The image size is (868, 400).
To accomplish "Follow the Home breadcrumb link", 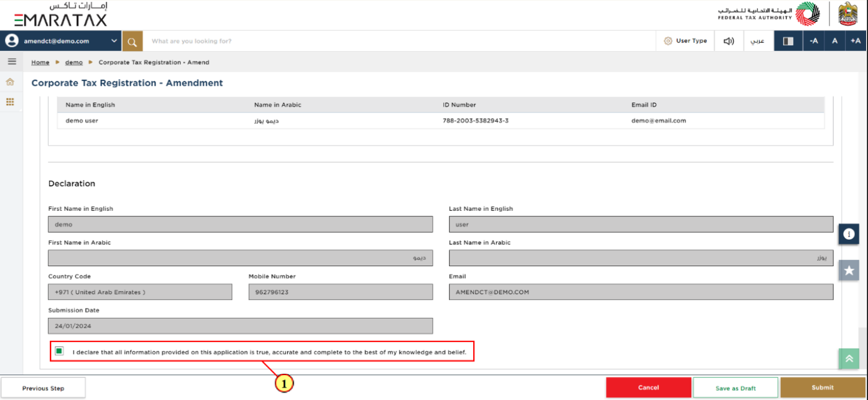I will (x=40, y=62).
